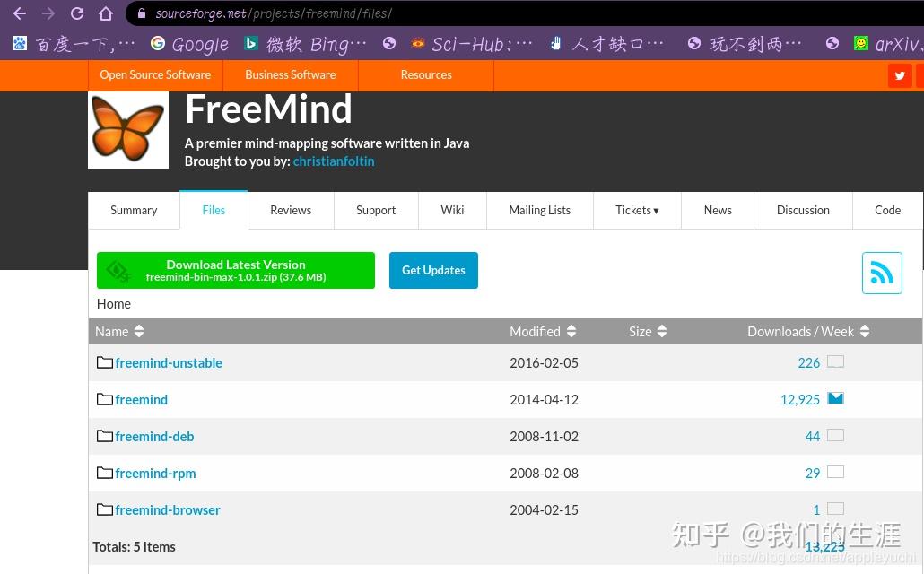The width and height of the screenshot is (924, 574).
Task: Click the folder icon beside freemind-rpm
Action: (105, 473)
